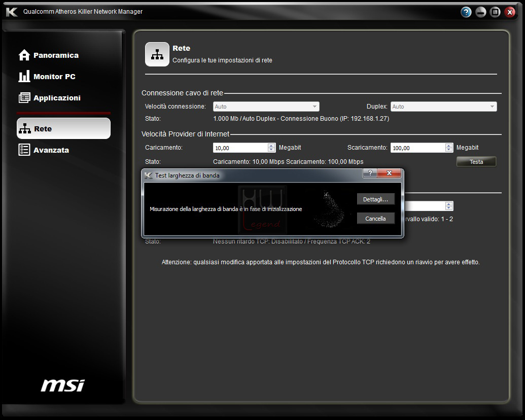Minimize the Killer Network Manager window
This screenshot has width=525, height=420.
tap(480, 12)
